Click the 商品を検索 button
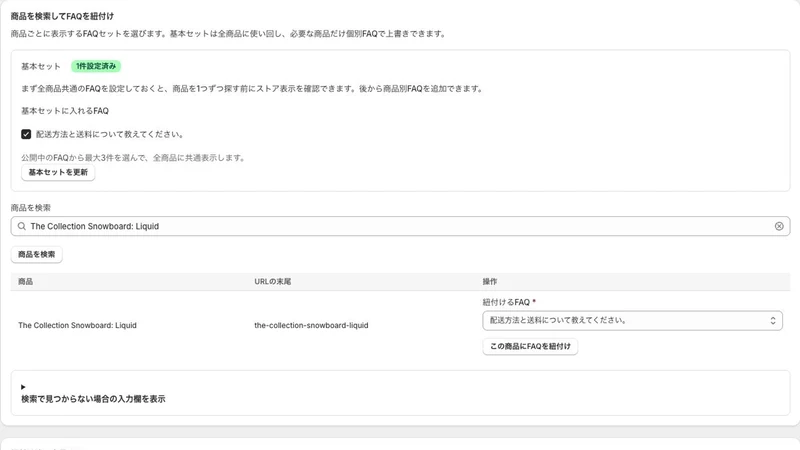 pyautogui.click(x=36, y=254)
